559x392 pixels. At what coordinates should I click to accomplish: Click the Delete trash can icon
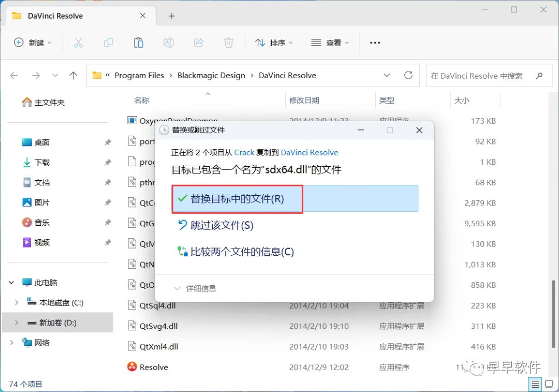[229, 43]
